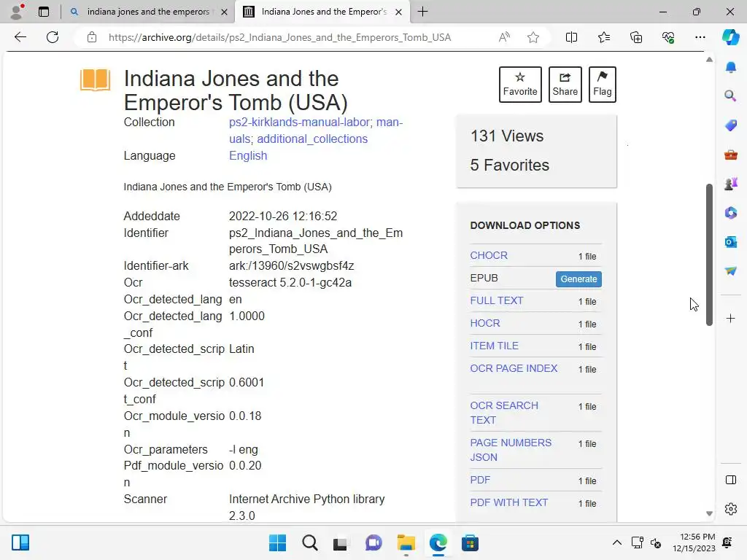The width and height of the screenshot is (747, 560).
Task: Click the Share button on the item
Action: click(565, 85)
